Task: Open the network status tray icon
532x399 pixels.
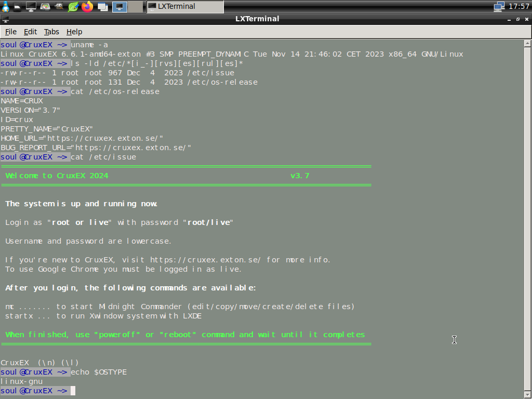Action: 499,6
